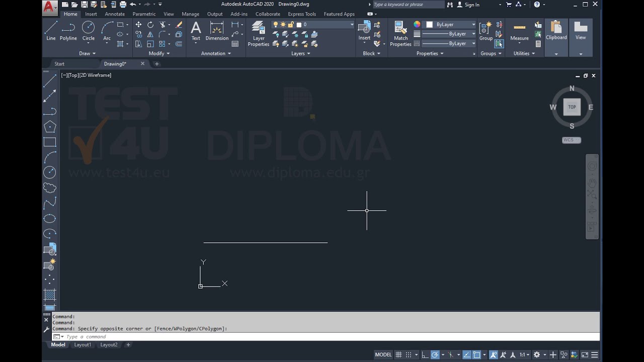Click the object color wheel icon

417,25
